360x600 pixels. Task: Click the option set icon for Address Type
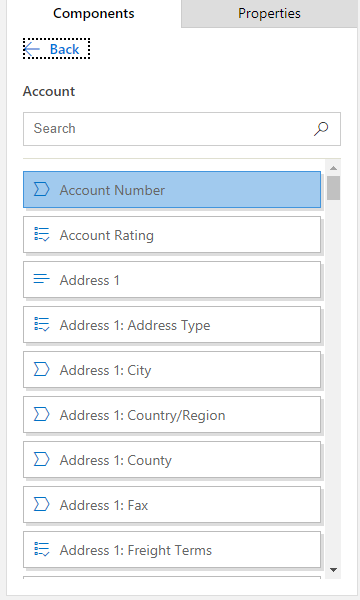coord(41,324)
